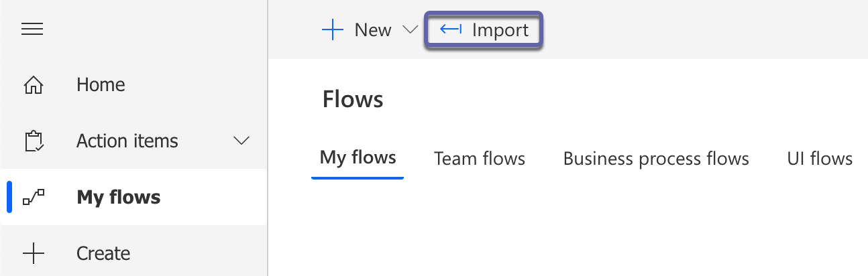This screenshot has height=276, width=868.
Task: Switch to the My flows tab
Action: pos(358,158)
